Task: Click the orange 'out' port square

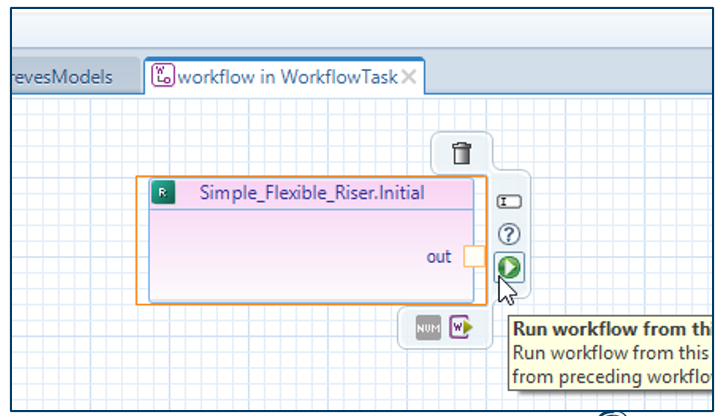Action: point(474,257)
